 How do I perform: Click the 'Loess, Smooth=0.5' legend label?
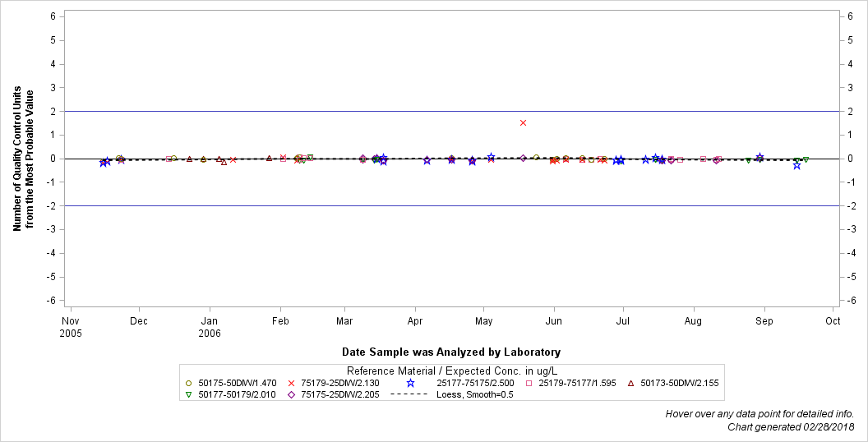pos(474,395)
